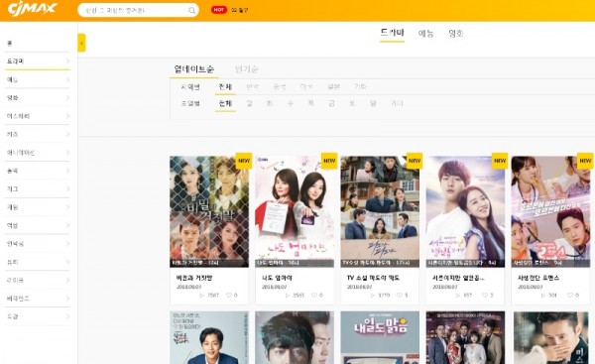Click the red HOT badge
595x364 pixels.
click(x=219, y=10)
